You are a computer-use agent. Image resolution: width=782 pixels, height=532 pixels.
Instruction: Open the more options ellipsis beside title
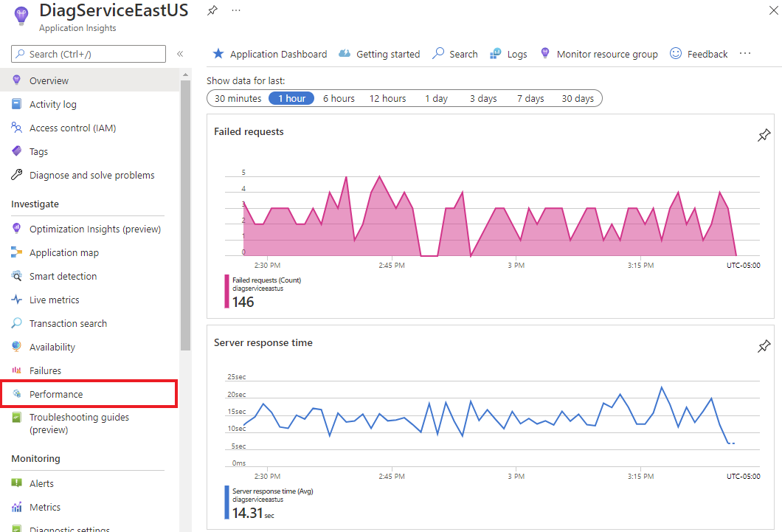pos(236,10)
